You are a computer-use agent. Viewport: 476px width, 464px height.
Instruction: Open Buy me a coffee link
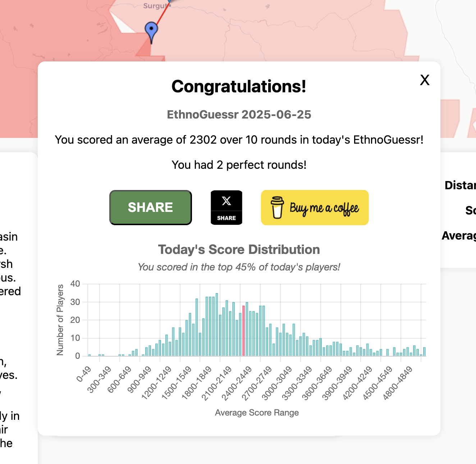(x=315, y=208)
